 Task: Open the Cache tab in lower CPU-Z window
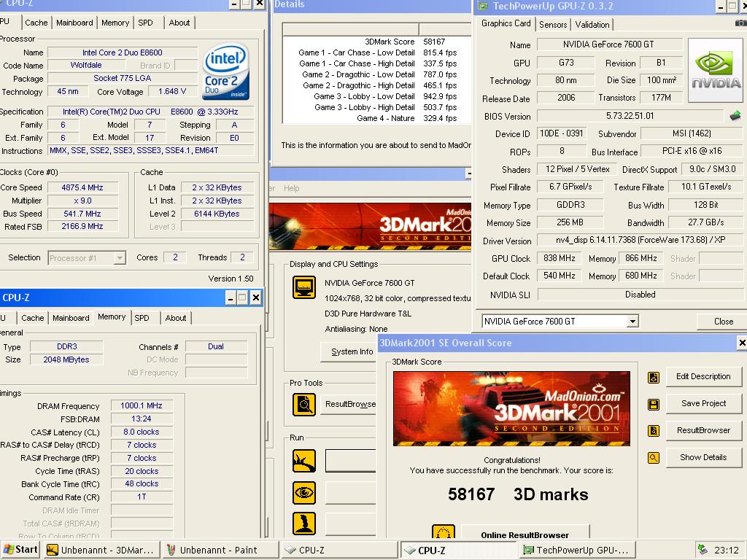coord(32,318)
